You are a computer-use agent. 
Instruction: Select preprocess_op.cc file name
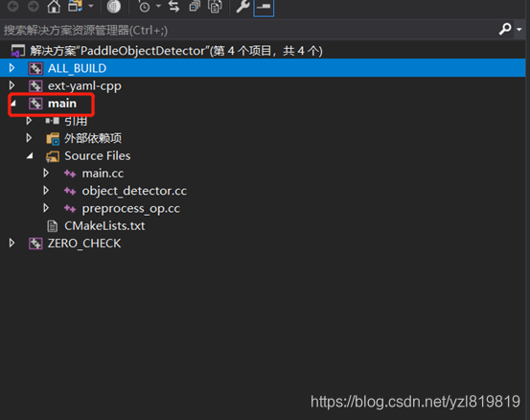click(130, 209)
